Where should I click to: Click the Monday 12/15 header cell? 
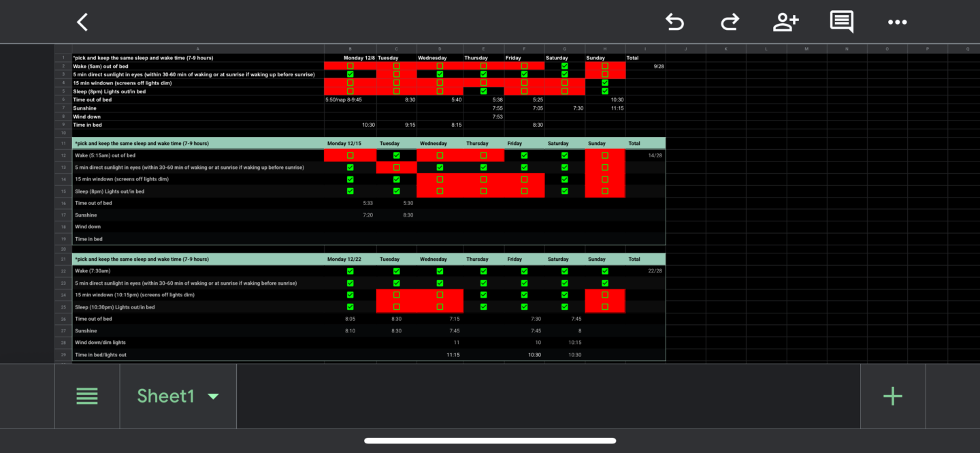350,144
